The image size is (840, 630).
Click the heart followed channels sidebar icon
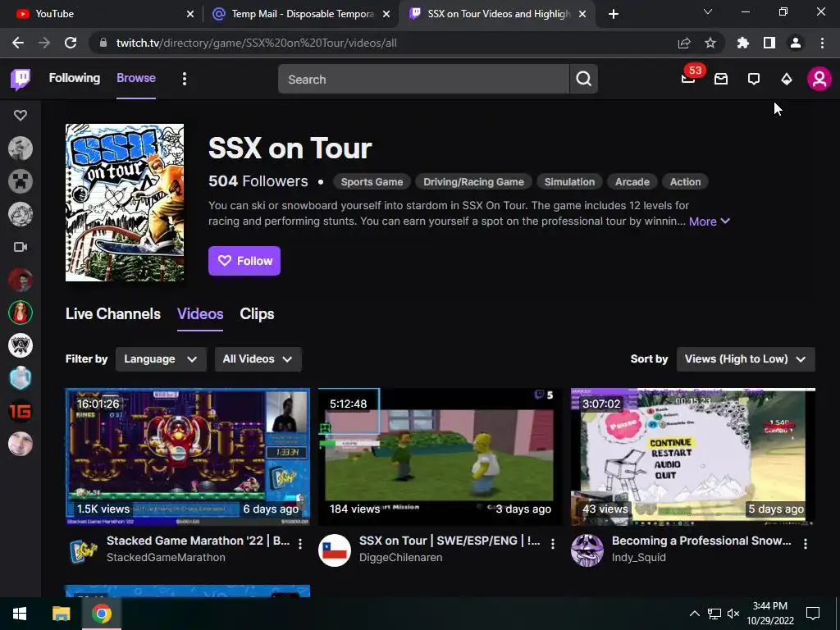pos(21,115)
